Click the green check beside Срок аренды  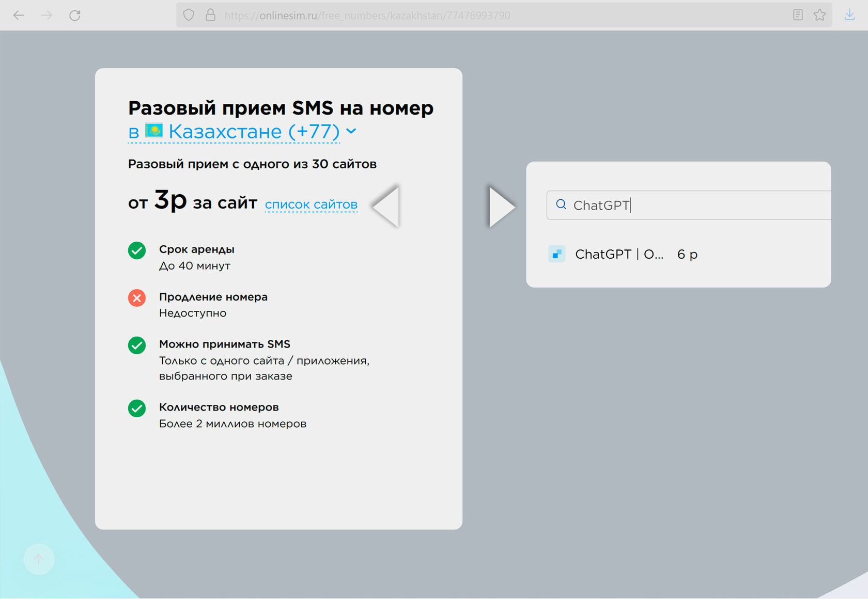[x=137, y=250]
